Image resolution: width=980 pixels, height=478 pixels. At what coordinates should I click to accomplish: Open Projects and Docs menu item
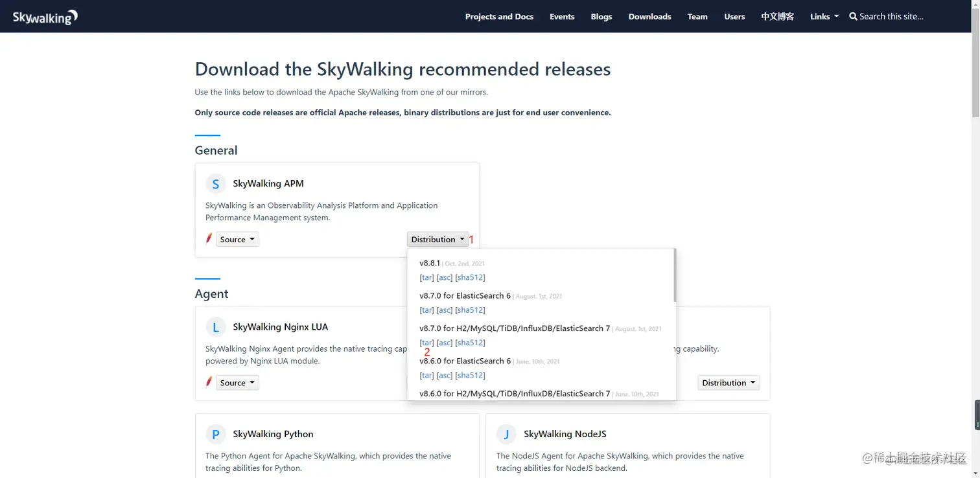tap(499, 16)
